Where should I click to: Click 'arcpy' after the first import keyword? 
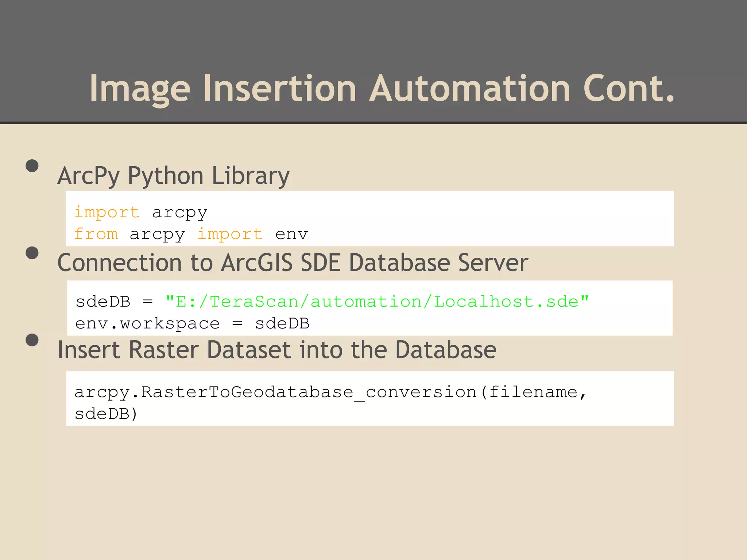180,213
